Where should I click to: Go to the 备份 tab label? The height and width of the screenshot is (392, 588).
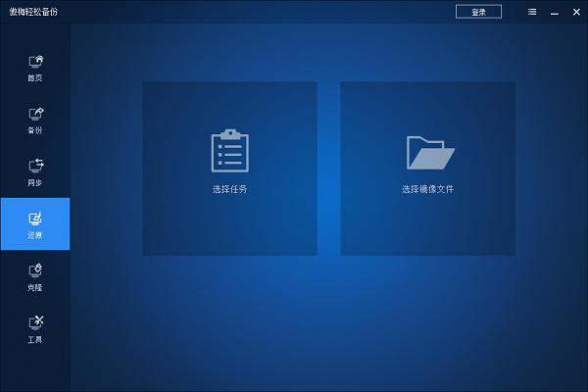pos(35,130)
